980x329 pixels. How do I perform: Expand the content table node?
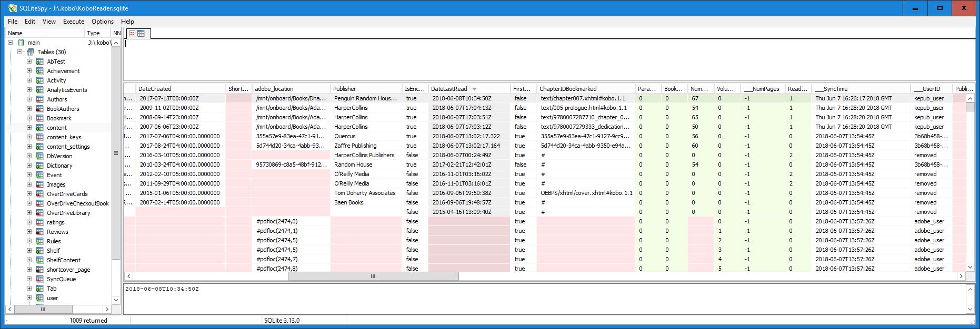29,128
